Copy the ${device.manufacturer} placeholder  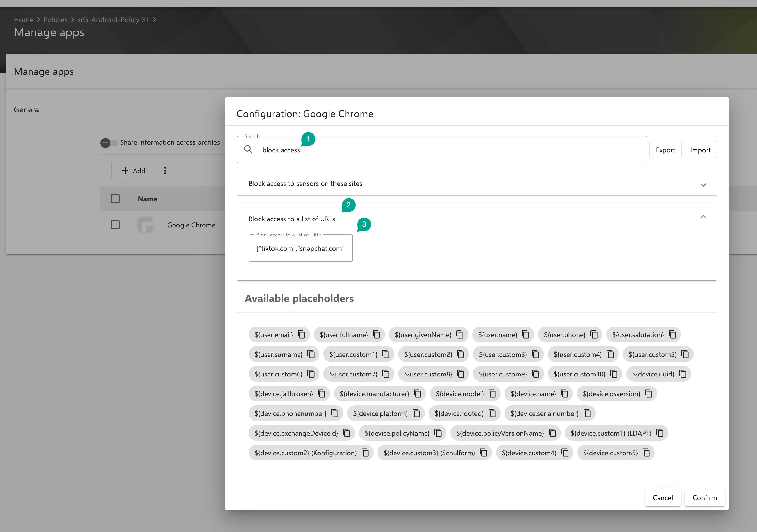point(417,394)
